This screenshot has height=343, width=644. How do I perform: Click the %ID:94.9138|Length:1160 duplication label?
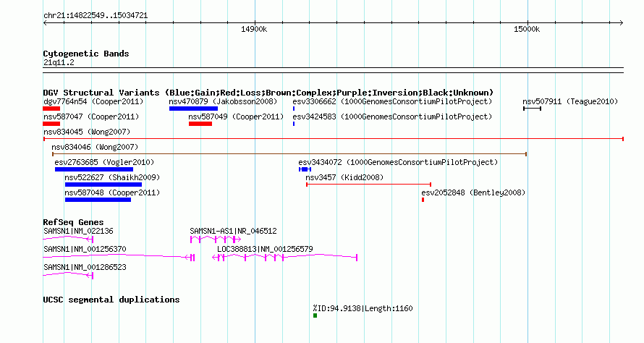[x=363, y=308]
